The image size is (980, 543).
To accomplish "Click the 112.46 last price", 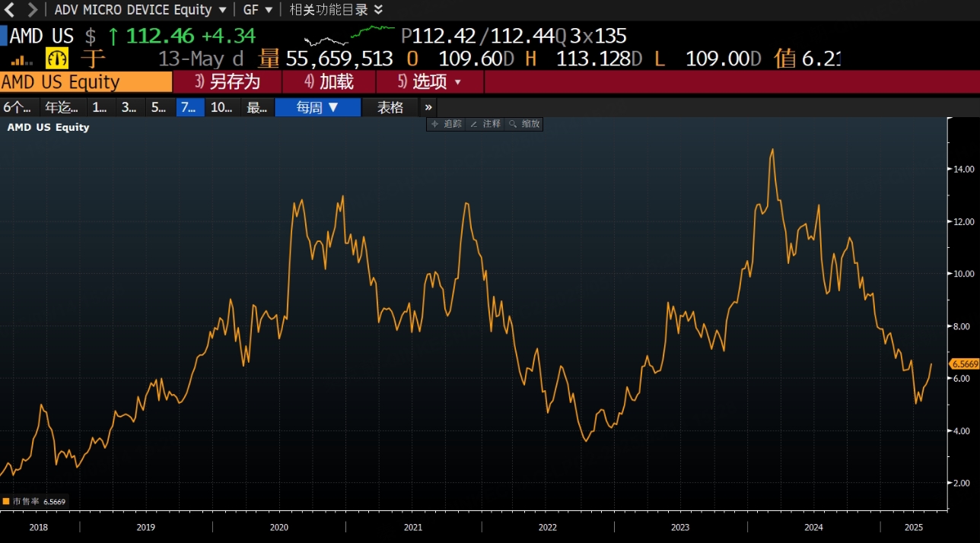I will coord(160,36).
